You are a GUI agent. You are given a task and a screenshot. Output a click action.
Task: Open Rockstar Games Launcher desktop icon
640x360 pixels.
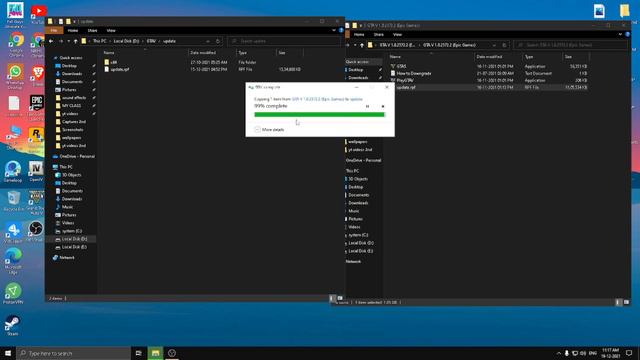pyautogui.click(x=36, y=139)
